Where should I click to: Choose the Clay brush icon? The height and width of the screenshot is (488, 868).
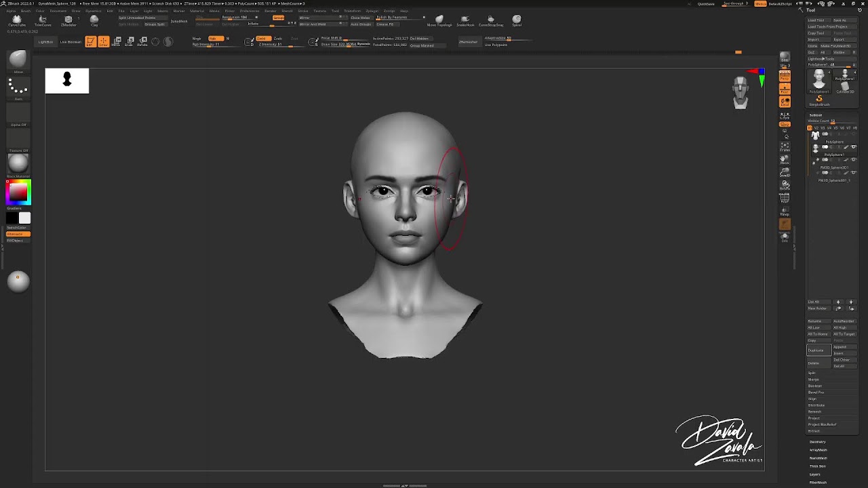point(94,20)
